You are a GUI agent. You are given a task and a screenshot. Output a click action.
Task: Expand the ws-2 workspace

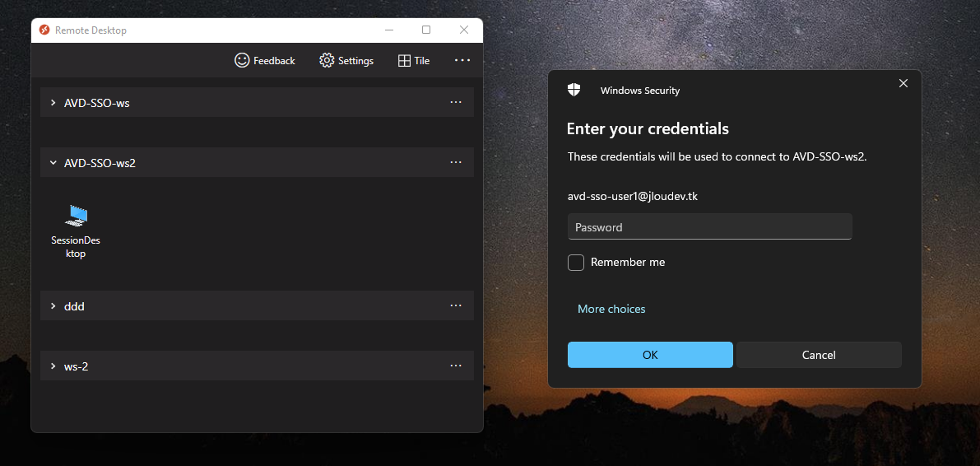53,366
